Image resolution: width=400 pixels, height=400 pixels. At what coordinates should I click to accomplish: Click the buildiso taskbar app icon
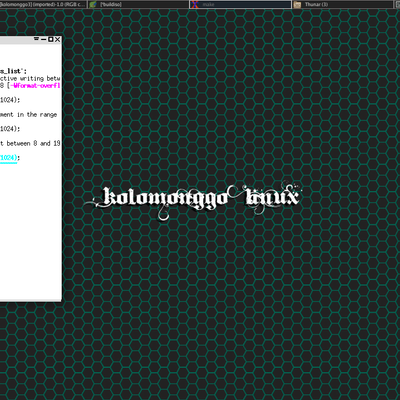(x=93, y=4)
